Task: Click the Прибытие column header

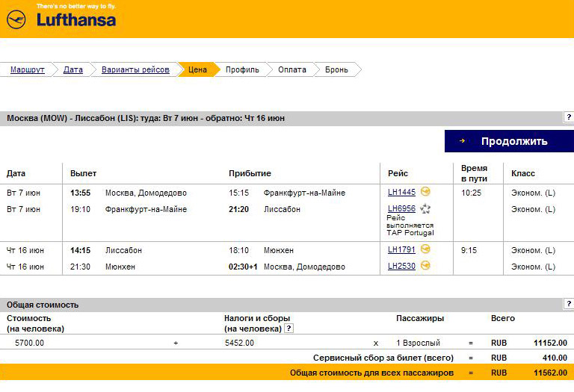Action: pyautogui.click(x=250, y=173)
